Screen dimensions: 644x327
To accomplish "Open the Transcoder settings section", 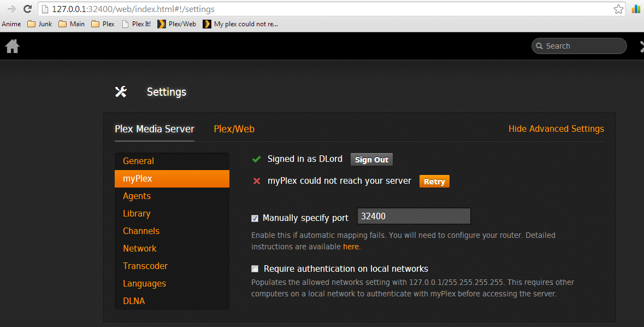I will (x=172, y=266).
